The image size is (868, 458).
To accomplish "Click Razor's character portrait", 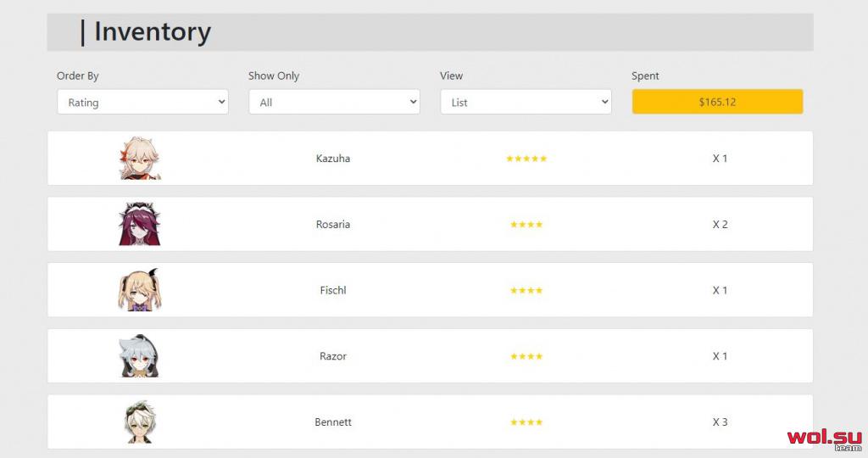I will tap(140, 356).
